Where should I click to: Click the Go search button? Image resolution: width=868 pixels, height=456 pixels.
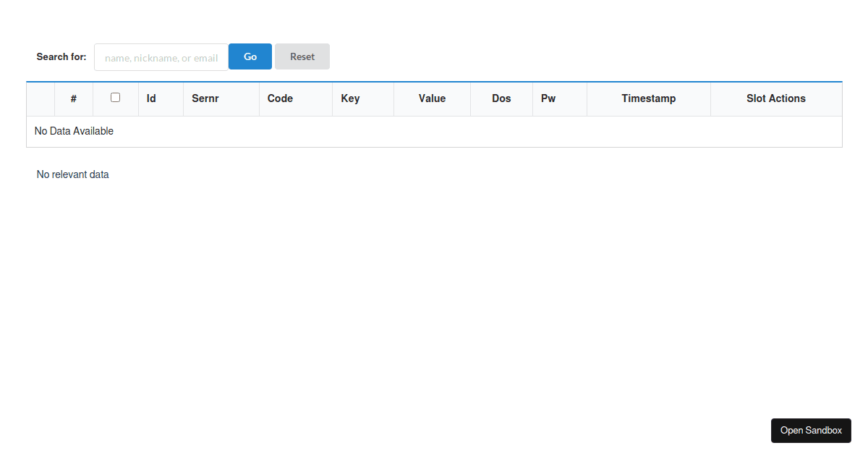[x=250, y=56]
